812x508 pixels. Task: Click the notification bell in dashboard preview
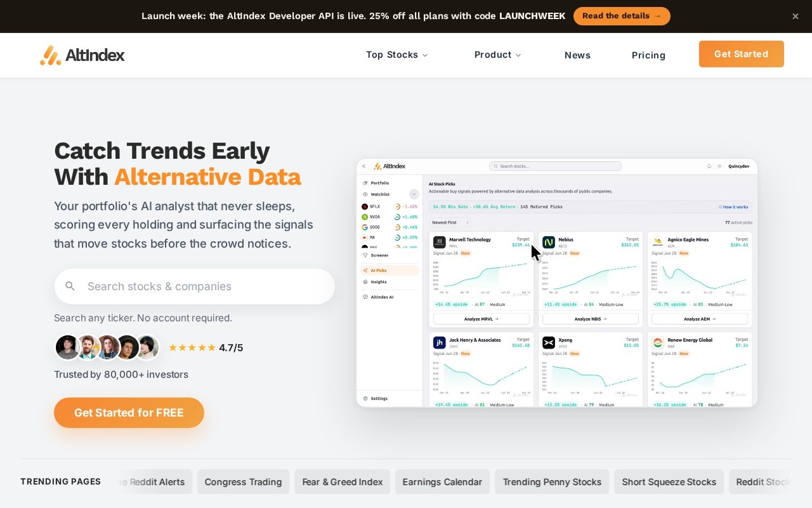(709, 166)
